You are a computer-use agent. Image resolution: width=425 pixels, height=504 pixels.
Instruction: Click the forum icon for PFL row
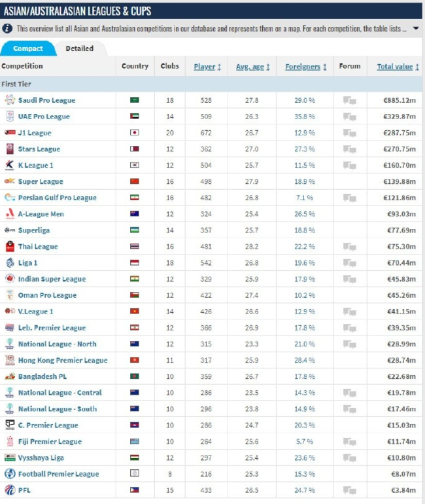coord(350,490)
